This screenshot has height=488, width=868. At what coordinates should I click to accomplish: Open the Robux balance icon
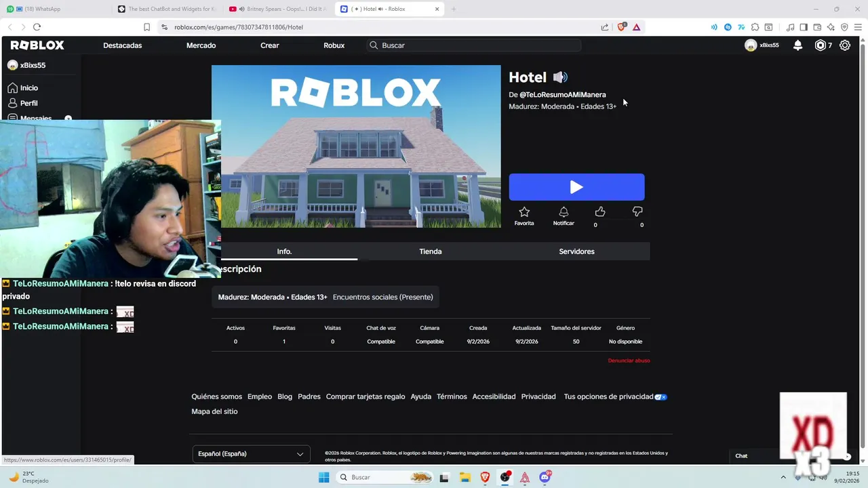(821, 45)
